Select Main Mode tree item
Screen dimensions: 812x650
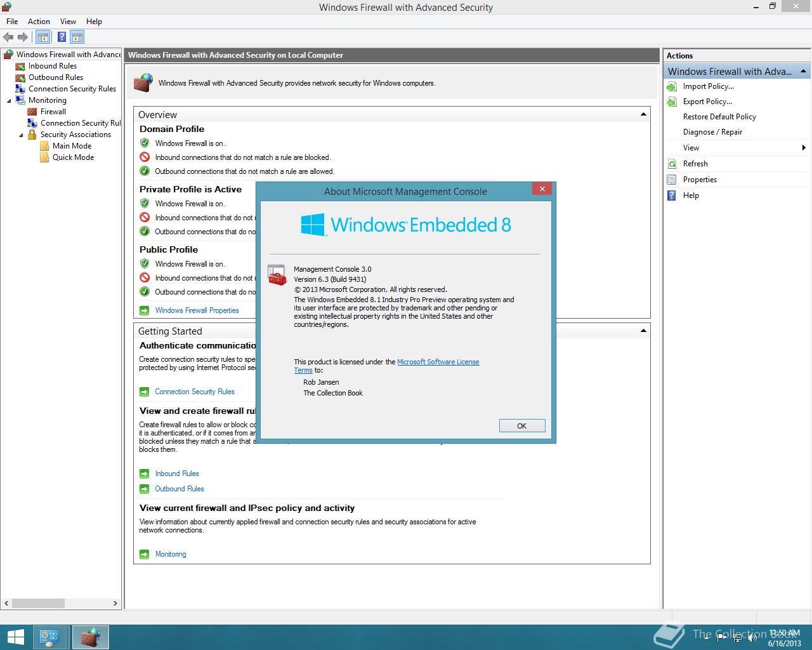tap(72, 146)
